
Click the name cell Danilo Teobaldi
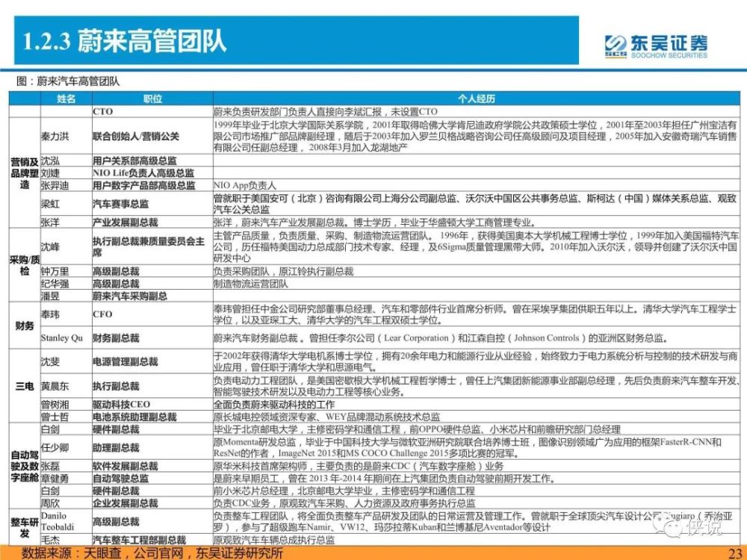coord(66,521)
